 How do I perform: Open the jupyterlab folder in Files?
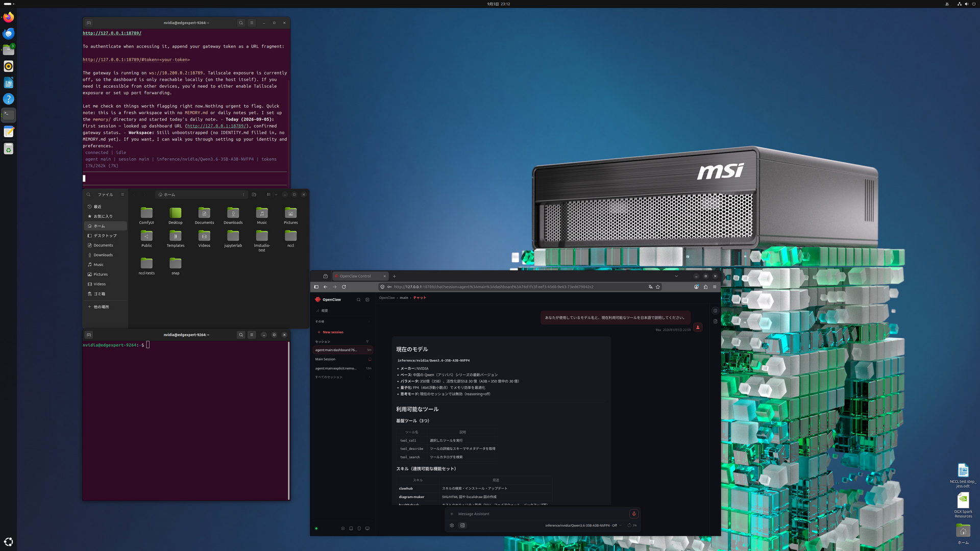(x=233, y=239)
